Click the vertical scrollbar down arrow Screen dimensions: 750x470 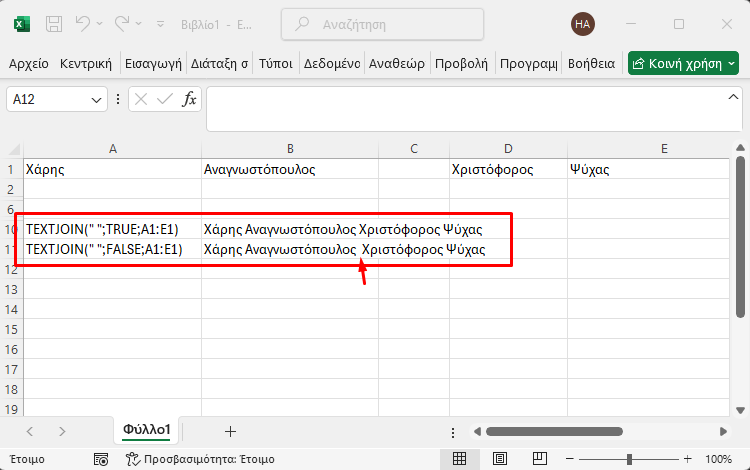tap(740, 410)
